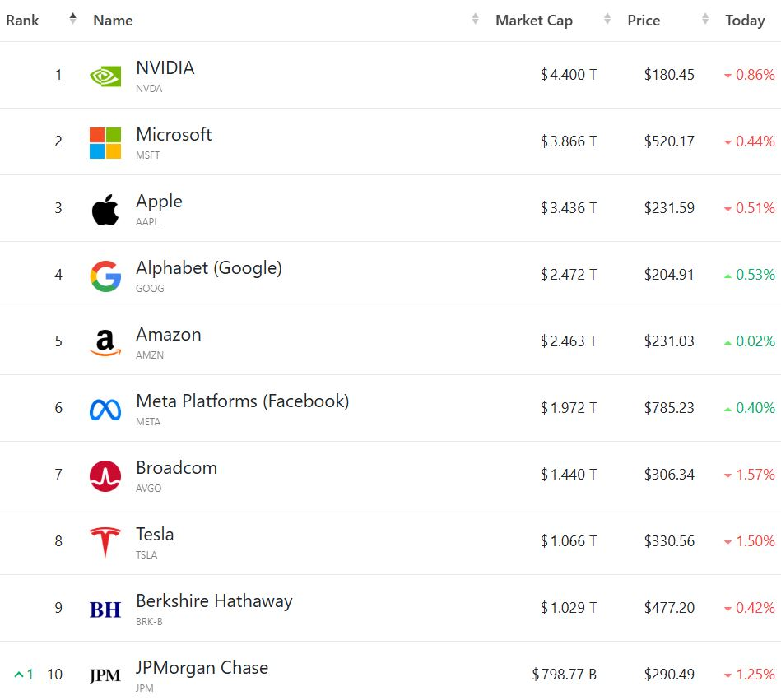Click Tesla's $330.56 price value
Screen dimensions: 781x700
click(x=669, y=541)
